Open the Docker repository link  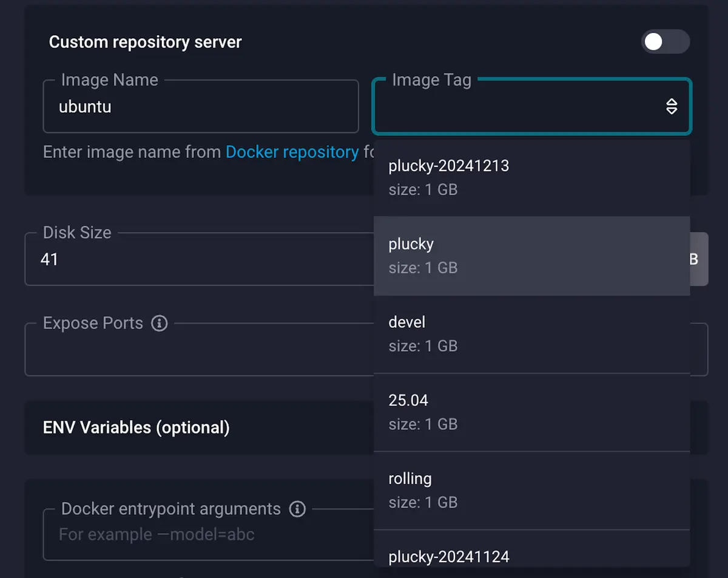(x=292, y=152)
